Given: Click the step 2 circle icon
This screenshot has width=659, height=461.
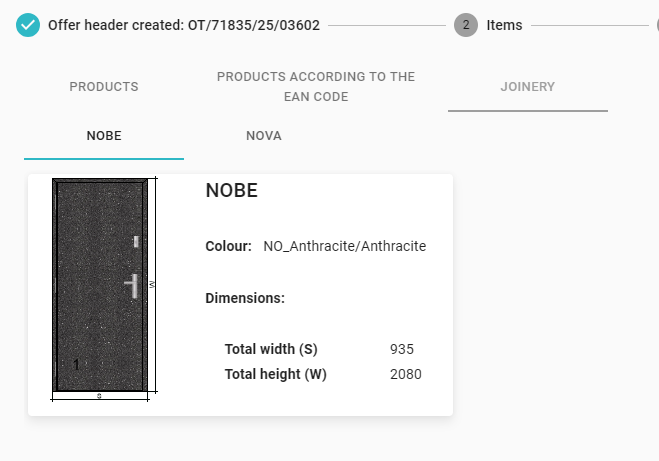Looking at the screenshot, I should pyautogui.click(x=465, y=25).
